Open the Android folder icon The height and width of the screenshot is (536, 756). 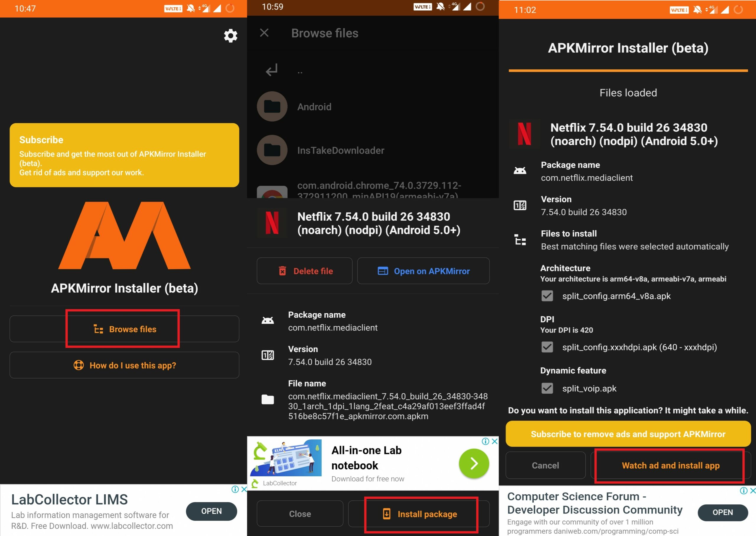(272, 107)
